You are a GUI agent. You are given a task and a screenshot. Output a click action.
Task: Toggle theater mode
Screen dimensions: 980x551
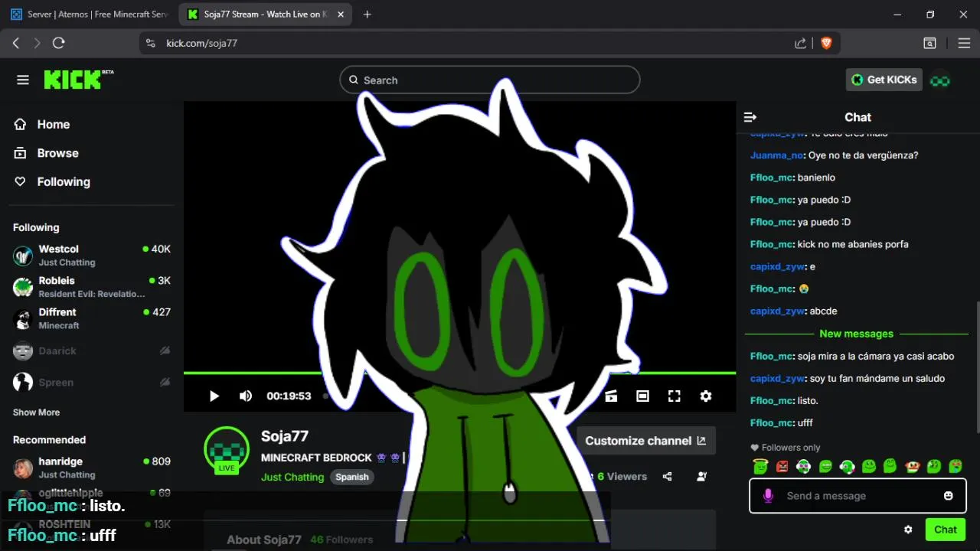point(642,396)
